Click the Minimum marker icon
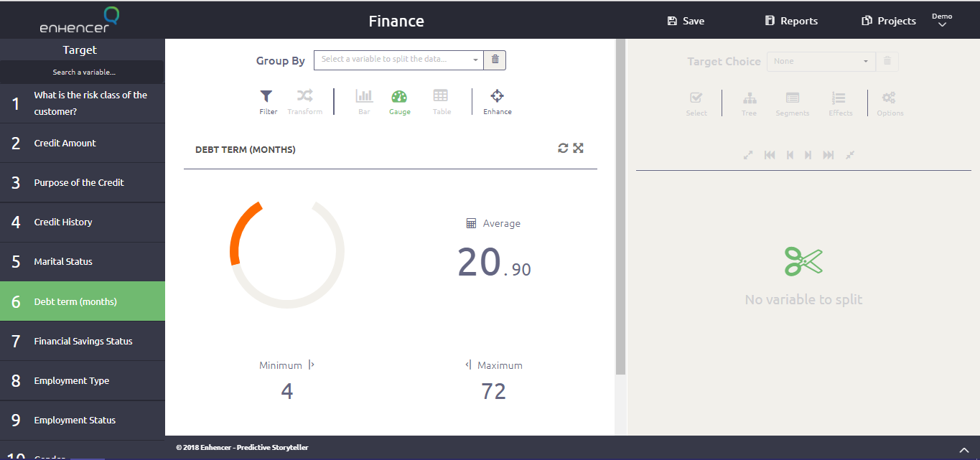Image resolution: width=980 pixels, height=460 pixels. pyautogui.click(x=312, y=365)
